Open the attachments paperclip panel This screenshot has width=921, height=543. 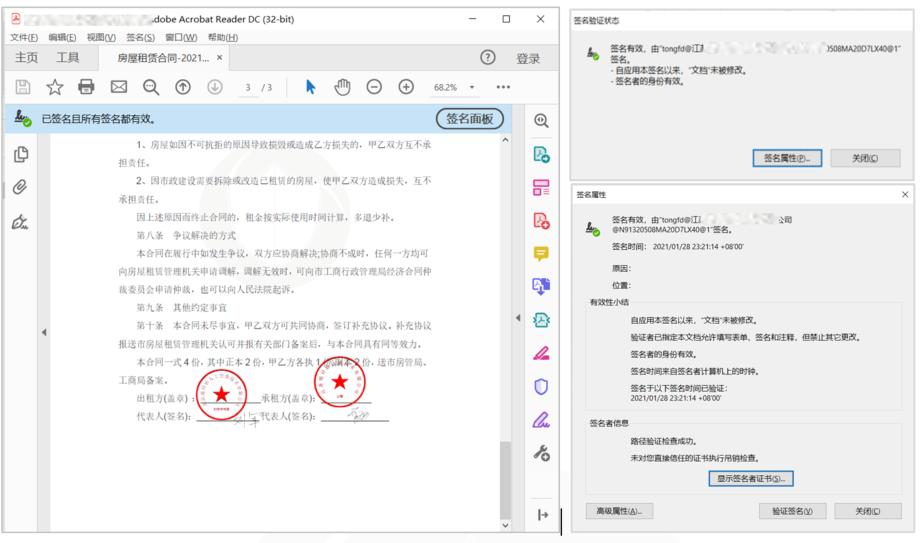(x=20, y=187)
